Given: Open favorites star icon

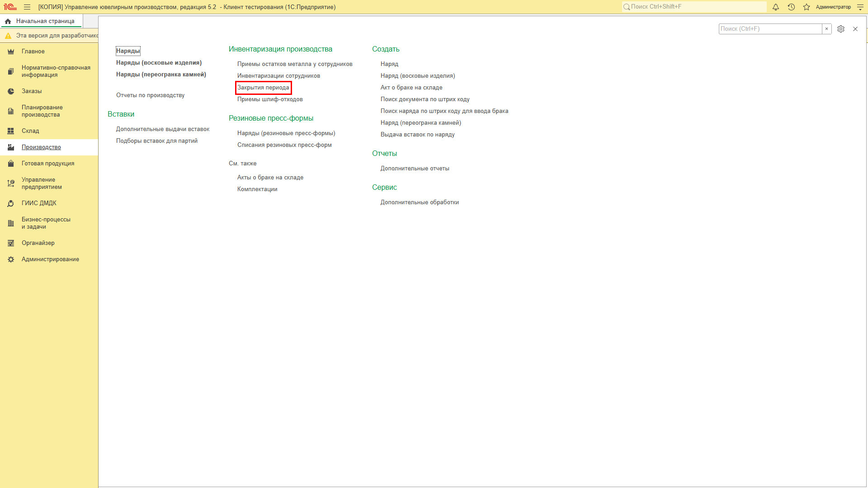Looking at the screenshot, I should tap(807, 7).
